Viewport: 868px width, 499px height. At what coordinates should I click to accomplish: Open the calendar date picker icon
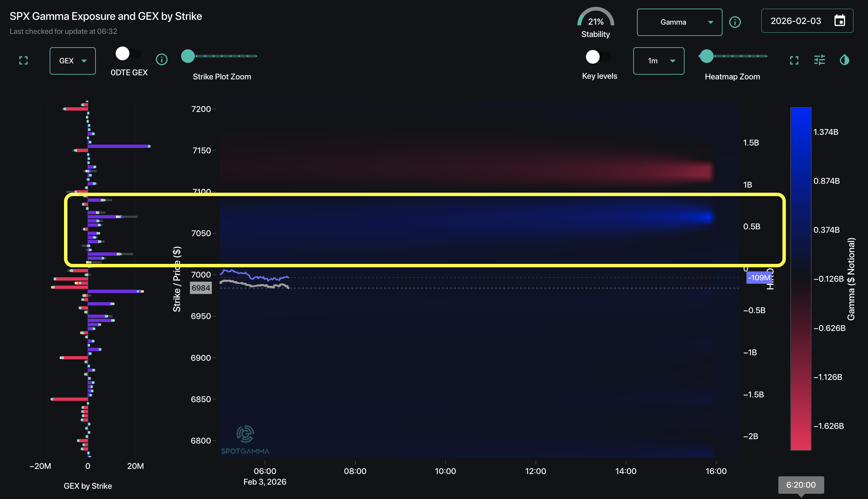click(x=840, y=21)
